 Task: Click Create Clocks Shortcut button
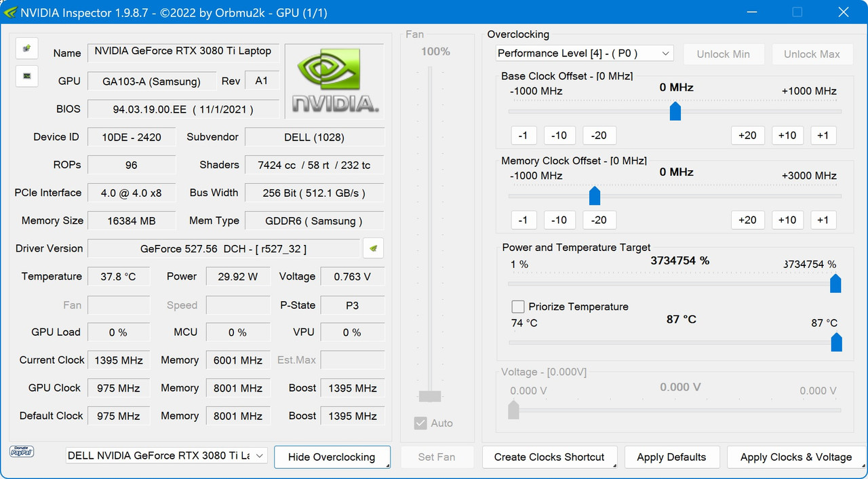pos(549,457)
